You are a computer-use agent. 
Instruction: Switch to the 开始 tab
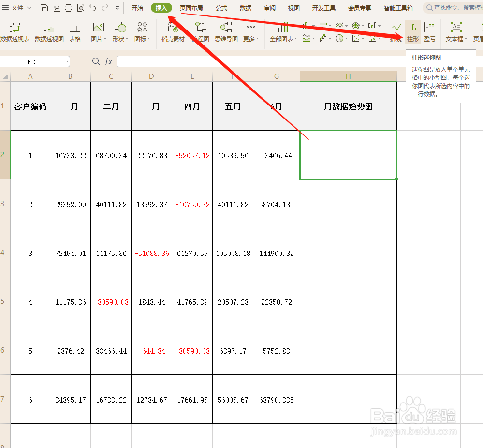pyautogui.click(x=137, y=8)
